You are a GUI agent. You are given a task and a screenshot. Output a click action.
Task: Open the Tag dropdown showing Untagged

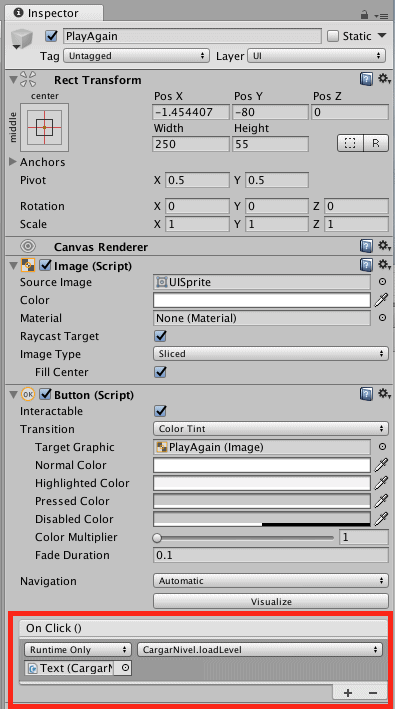(x=136, y=56)
